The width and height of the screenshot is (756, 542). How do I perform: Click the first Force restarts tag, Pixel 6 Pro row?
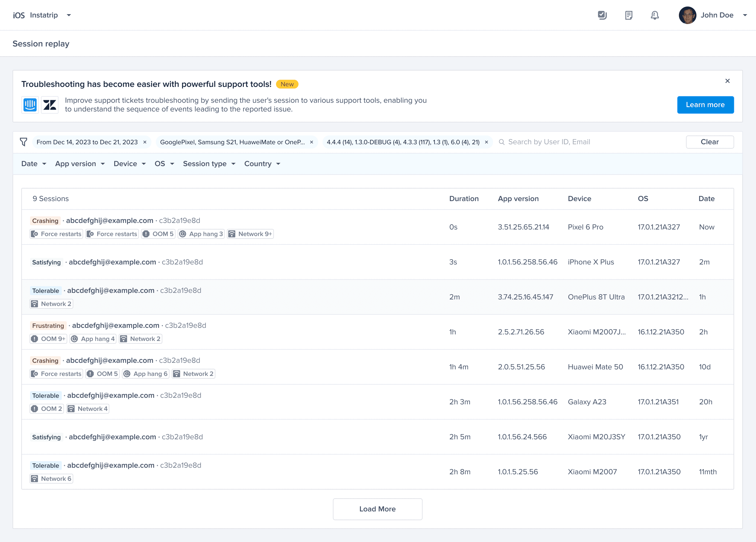click(56, 234)
